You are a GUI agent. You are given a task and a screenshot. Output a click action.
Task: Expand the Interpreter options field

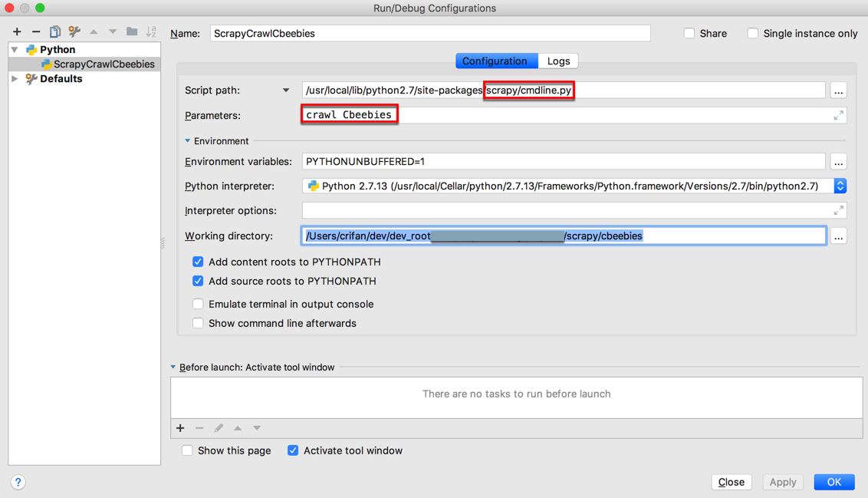point(839,210)
